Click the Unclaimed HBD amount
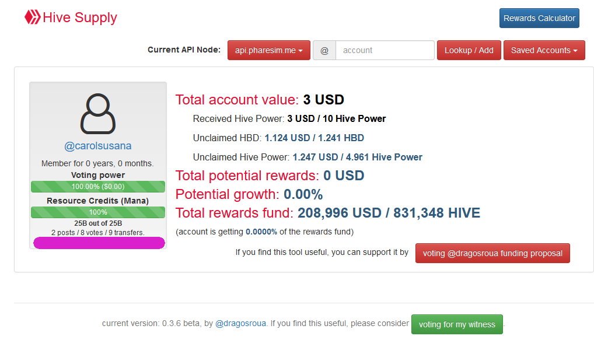Image resolution: width=594 pixels, height=364 pixels. [314, 138]
